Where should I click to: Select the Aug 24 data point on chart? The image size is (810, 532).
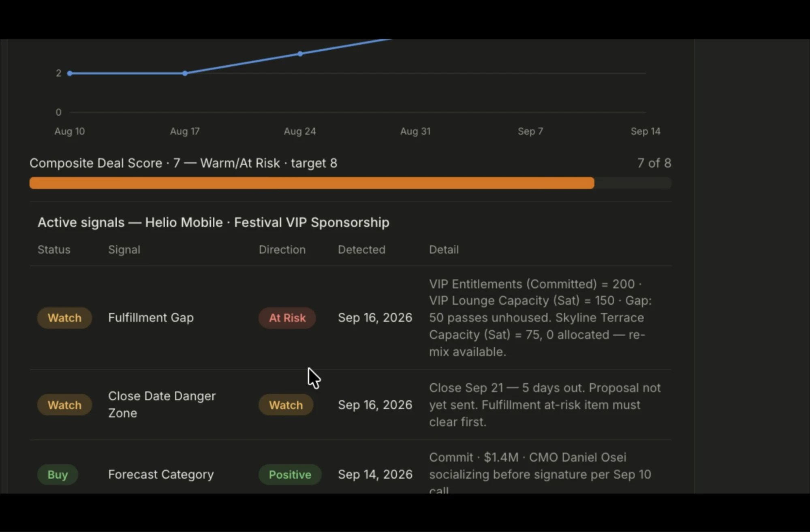pyautogui.click(x=300, y=54)
